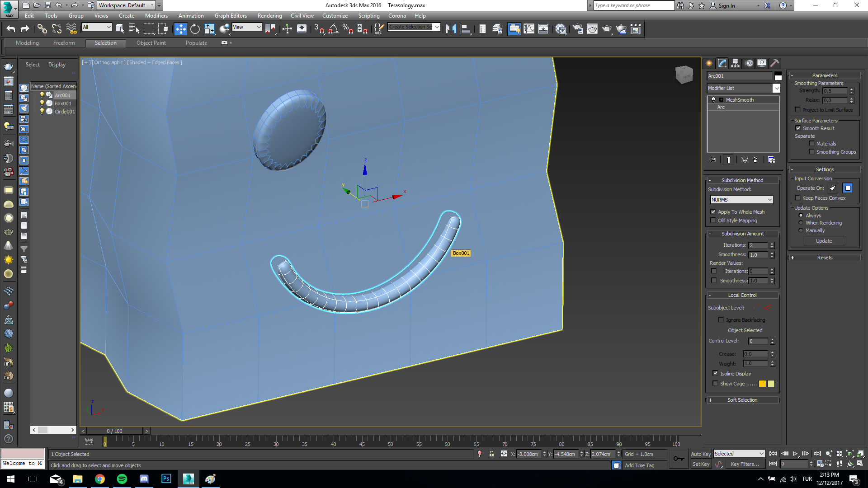Open the NURMS subdivision method dropdown
Screen dimensions: 868x488
(741, 200)
